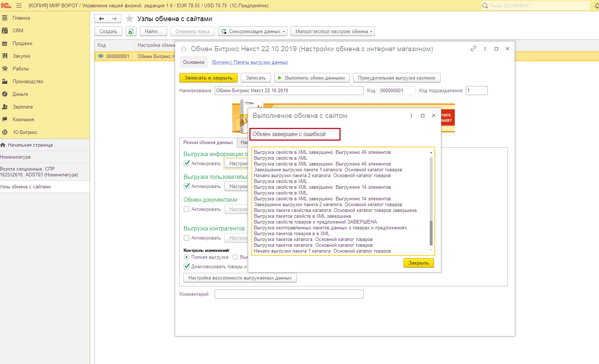Click Выполнить обмен данными button
The image size is (599, 364).
(x=312, y=78)
